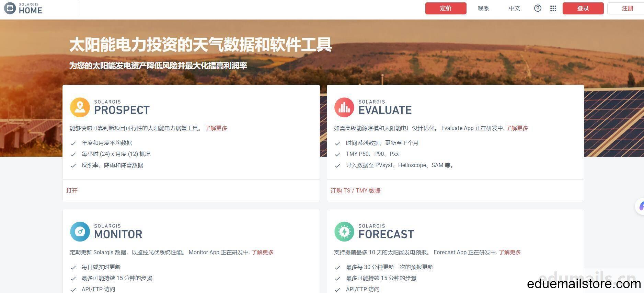Click text 反照率、降雨和降雪数据
Viewport: 644px width, 293px height.
(112, 165)
